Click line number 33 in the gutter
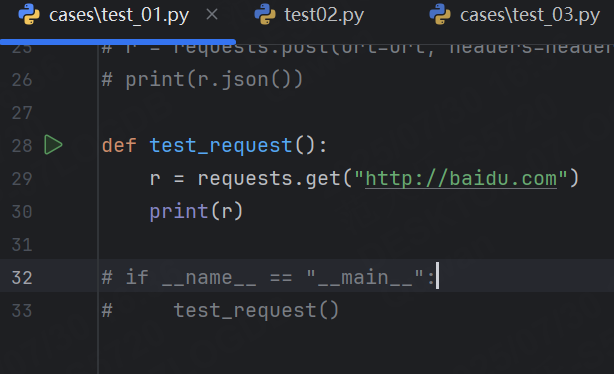This screenshot has width=614, height=374. click(22, 311)
